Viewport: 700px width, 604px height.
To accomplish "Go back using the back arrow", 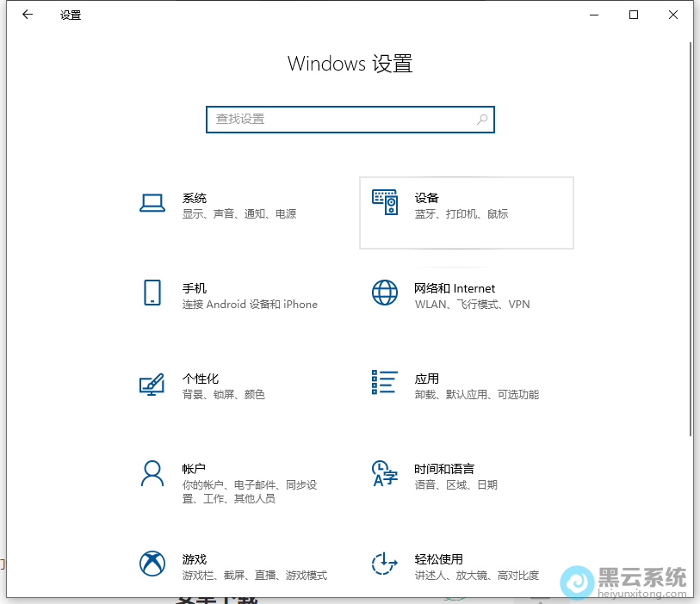I will click(x=27, y=15).
